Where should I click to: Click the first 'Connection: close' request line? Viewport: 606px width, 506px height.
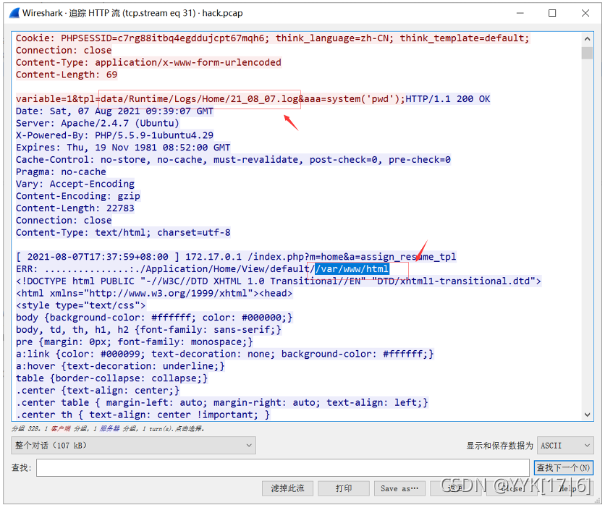coord(64,50)
